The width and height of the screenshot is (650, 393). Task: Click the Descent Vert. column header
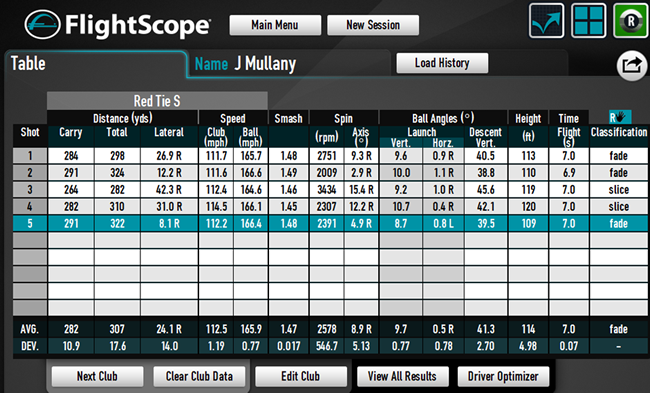tap(485, 137)
